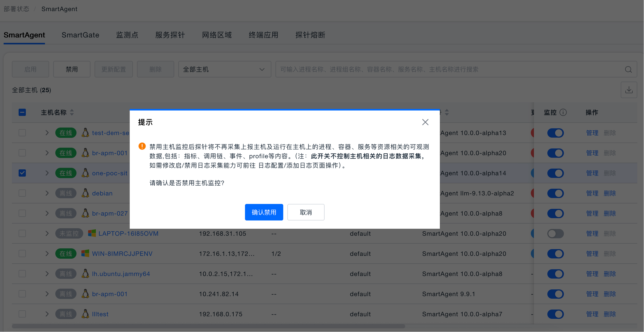The image size is (644, 332).
Task: Check the test-dem-se row checkbox
Action: pyautogui.click(x=22, y=133)
